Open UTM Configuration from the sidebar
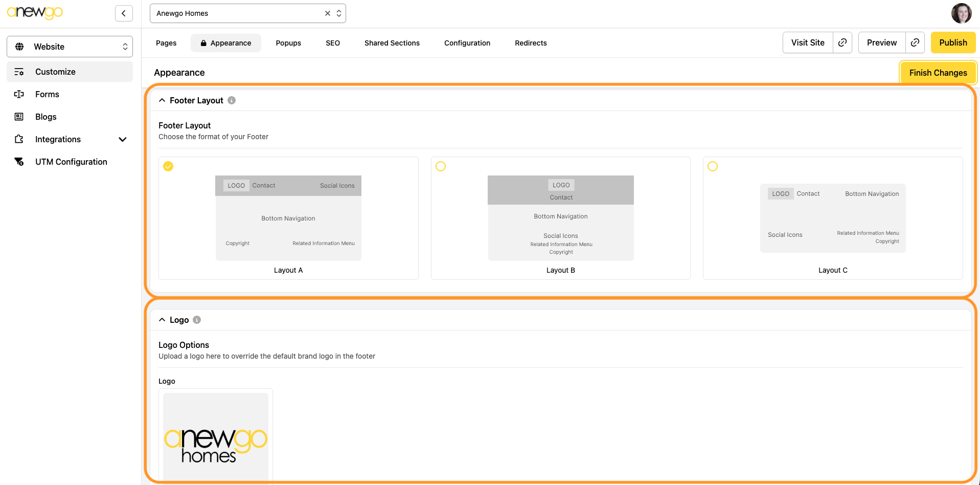980x485 pixels. tap(71, 162)
